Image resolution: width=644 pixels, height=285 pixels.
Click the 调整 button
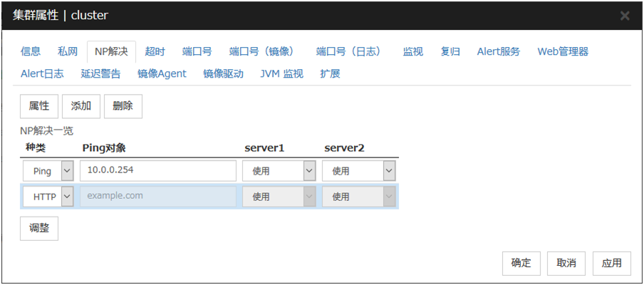[39, 229]
